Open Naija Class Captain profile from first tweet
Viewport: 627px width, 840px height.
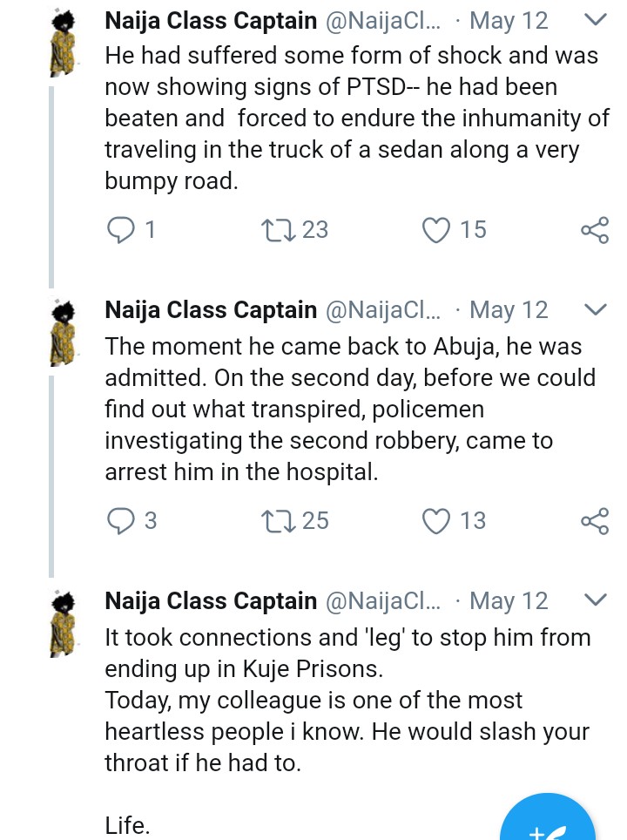[211, 19]
